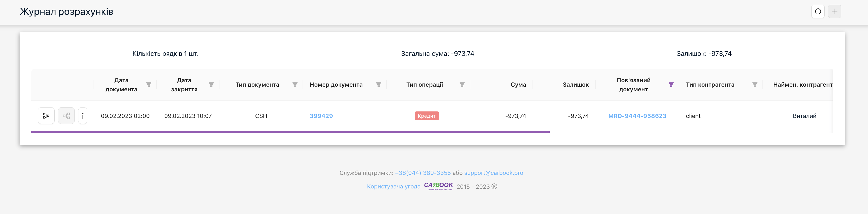Click the support@carbook.pro email link
This screenshot has height=214, width=868.
(493, 173)
